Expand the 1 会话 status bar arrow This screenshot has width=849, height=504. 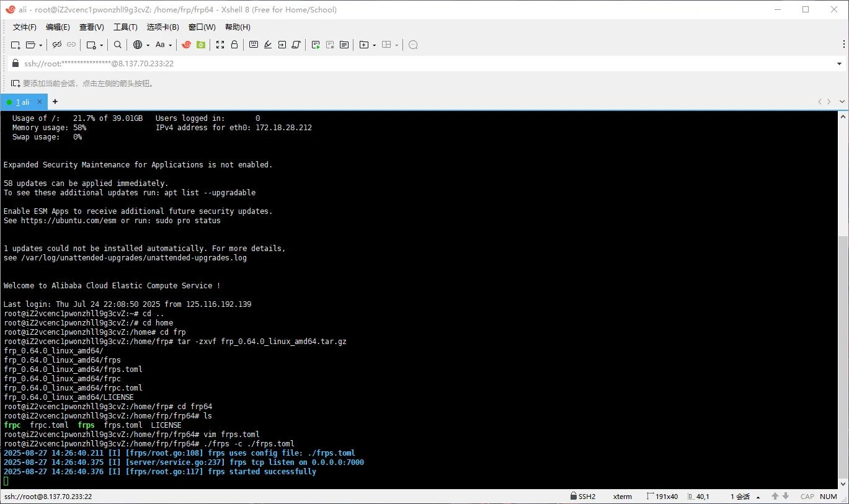(x=758, y=497)
